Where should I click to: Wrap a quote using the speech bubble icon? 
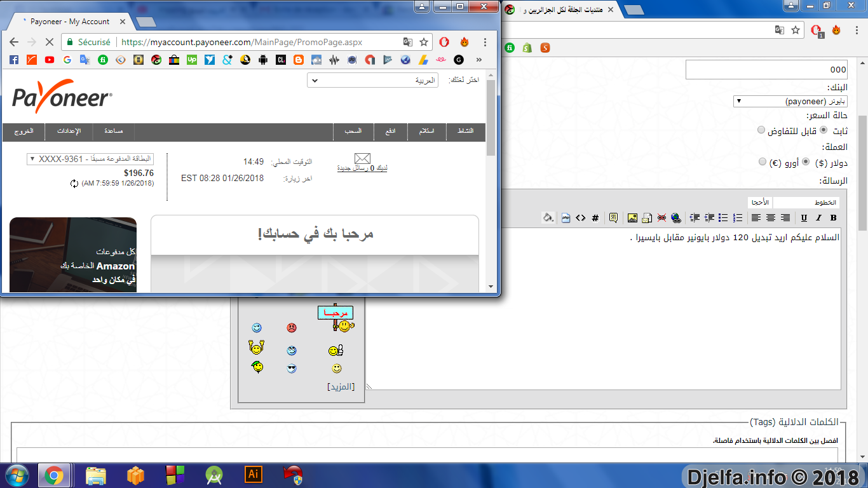click(x=613, y=218)
